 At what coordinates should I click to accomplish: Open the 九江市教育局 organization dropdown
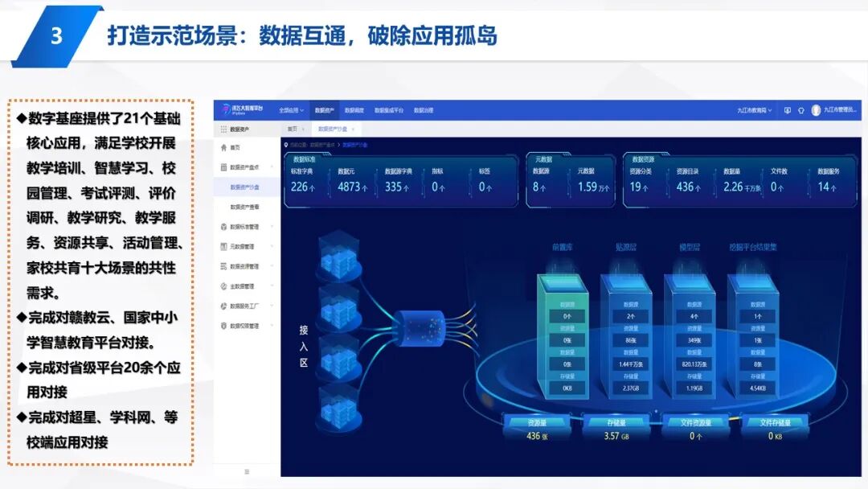point(755,110)
